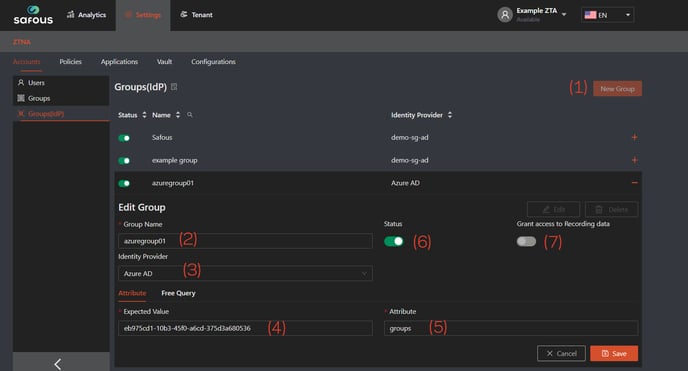Collapse the azuregroup01 row with minus
The height and width of the screenshot is (371, 688).
[634, 182]
